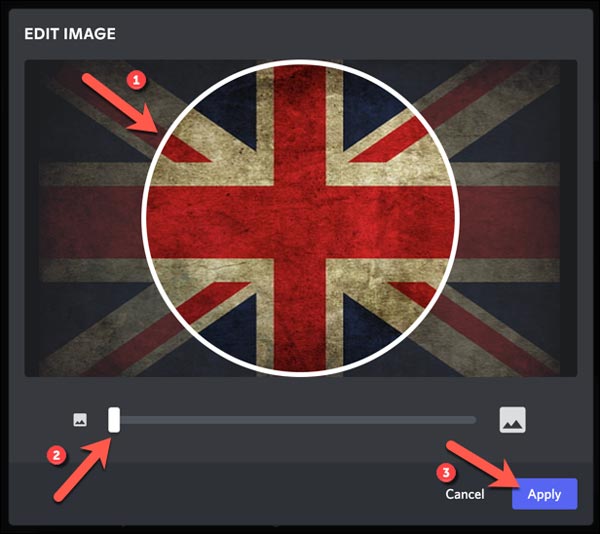The height and width of the screenshot is (534, 600).
Task: Click the red circled number 2 marker
Action: point(56,455)
